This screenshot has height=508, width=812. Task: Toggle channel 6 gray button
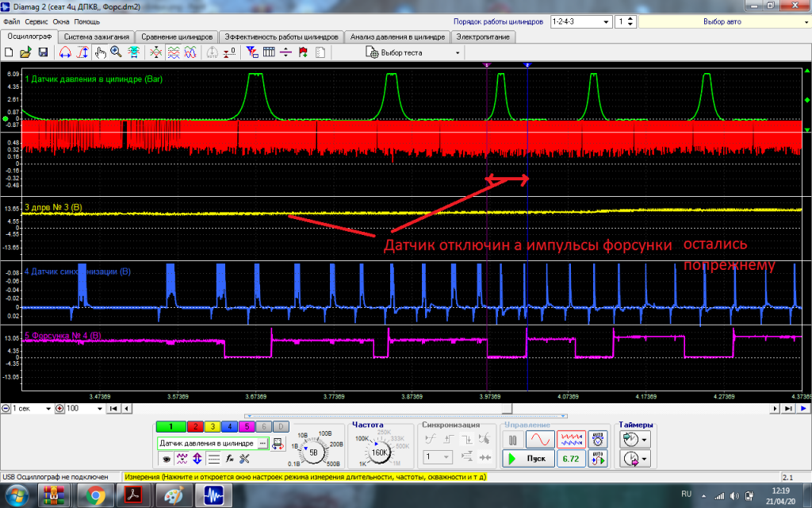click(x=263, y=426)
